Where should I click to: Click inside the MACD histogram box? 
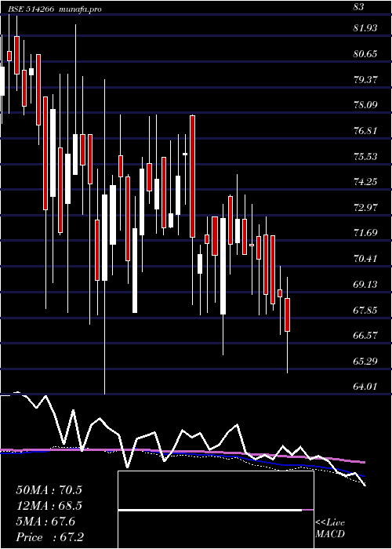[x=216, y=510]
